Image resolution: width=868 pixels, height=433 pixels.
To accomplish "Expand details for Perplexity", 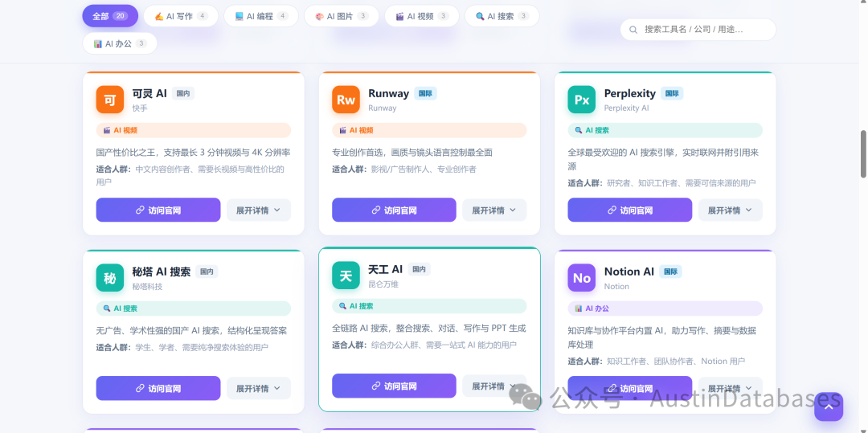I will (730, 210).
